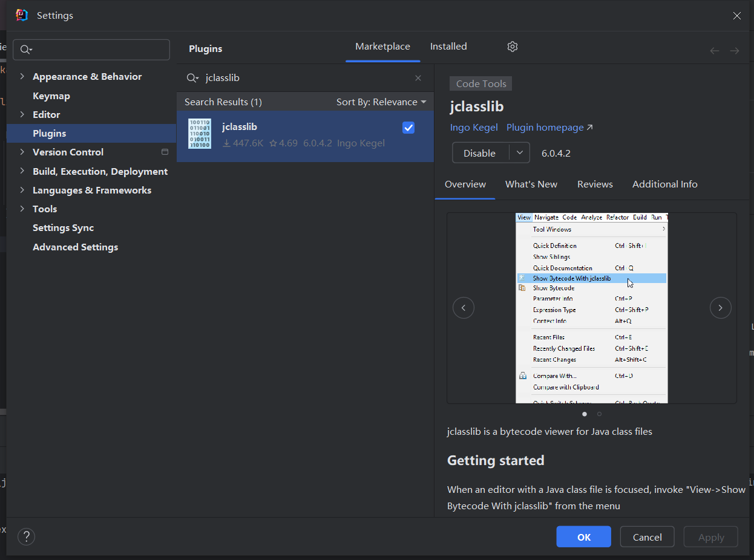Select Settings Sync in tree
The width and height of the screenshot is (754, 560).
click(x=63, y=227)
